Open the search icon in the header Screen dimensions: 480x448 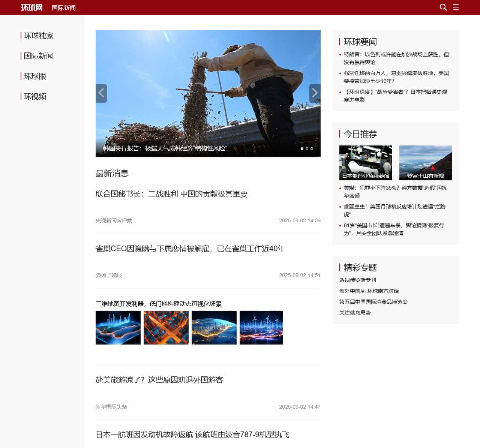pyautogui.click(x=443, y=7)
